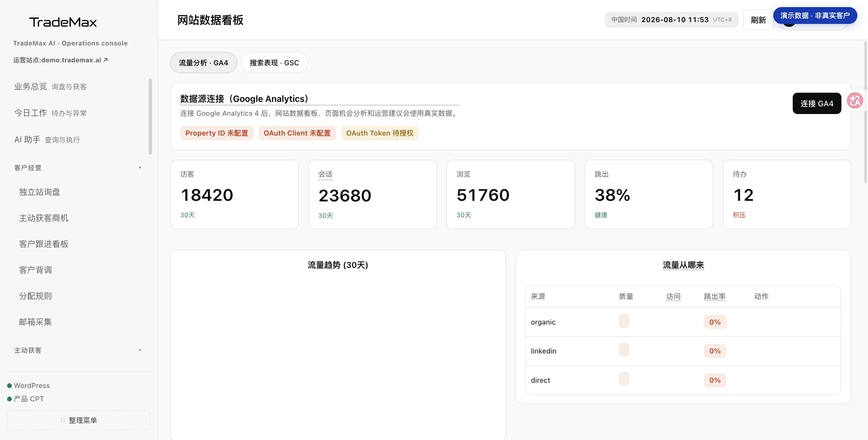Click the 数据源连接（Google Analytics）heading

click(244, 99)
